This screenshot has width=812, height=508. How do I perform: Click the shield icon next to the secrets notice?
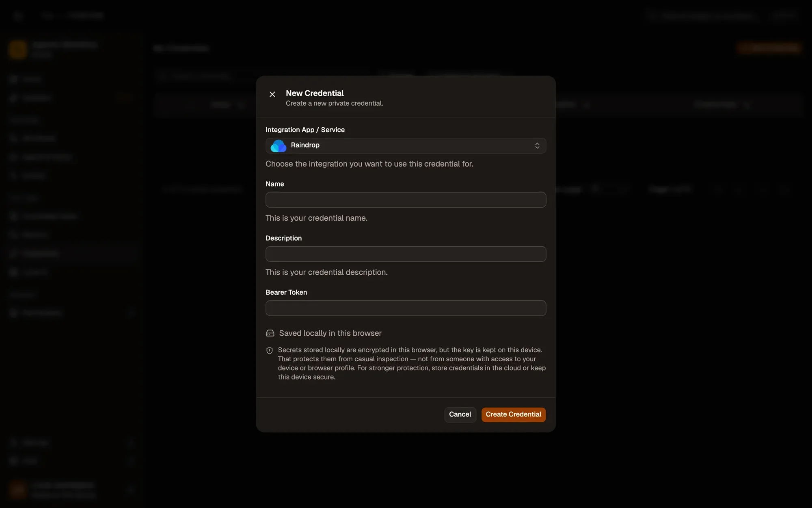tap(270, 350)
